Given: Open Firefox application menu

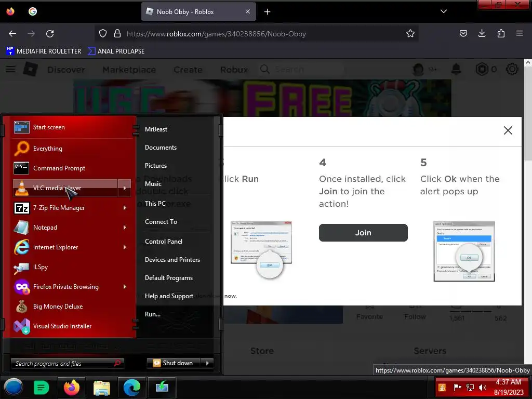Looking at the screenshot, I should click(x=520, y=33).
